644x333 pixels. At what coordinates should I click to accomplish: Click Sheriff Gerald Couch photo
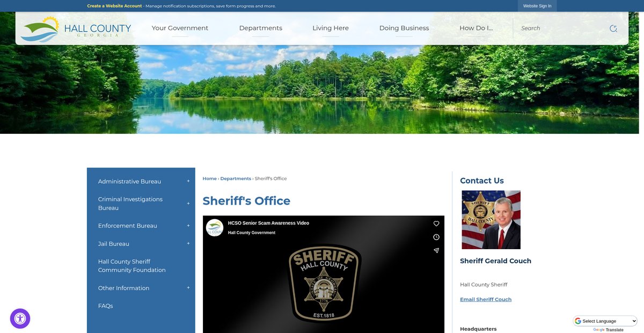pos(491,220)
